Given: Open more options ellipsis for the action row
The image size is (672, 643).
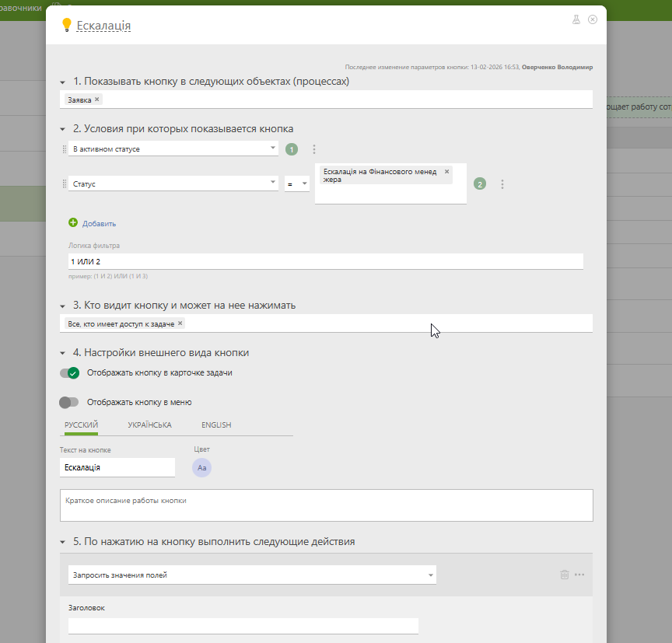Looking at the screenshot, I should pyautogui.click(x=579, y=575).
